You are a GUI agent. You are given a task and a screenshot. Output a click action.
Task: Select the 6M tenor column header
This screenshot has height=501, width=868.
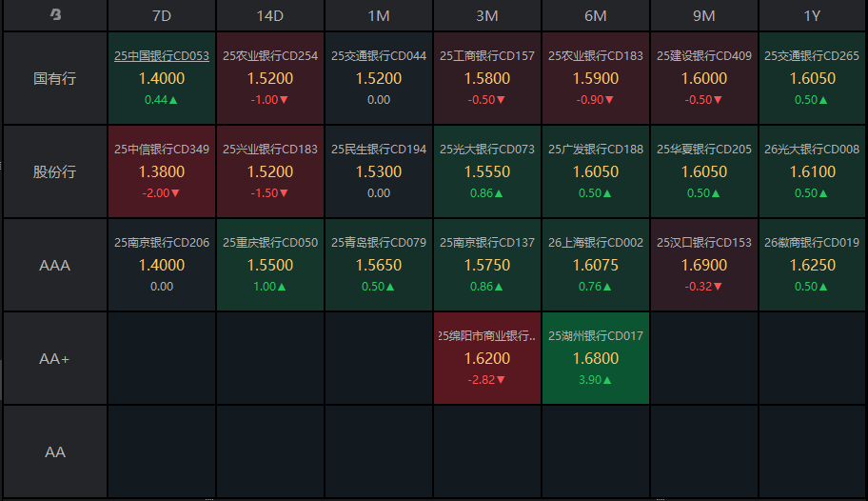(596, 15)
